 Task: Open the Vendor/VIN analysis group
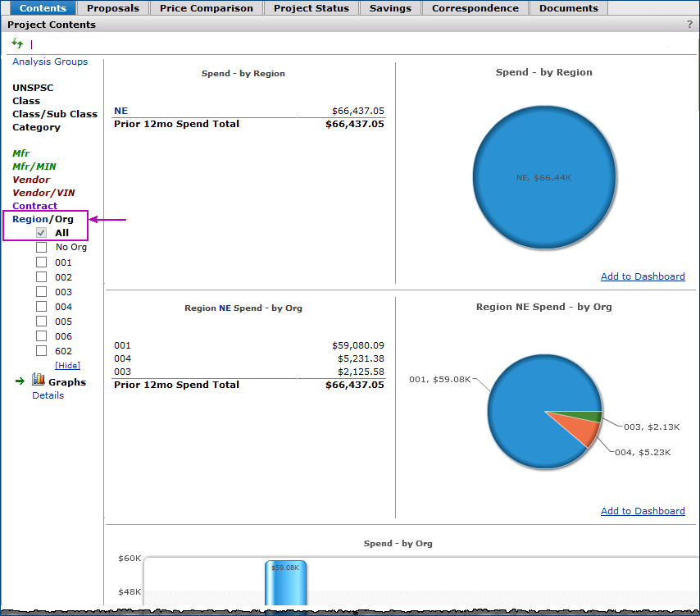[43, 193]
